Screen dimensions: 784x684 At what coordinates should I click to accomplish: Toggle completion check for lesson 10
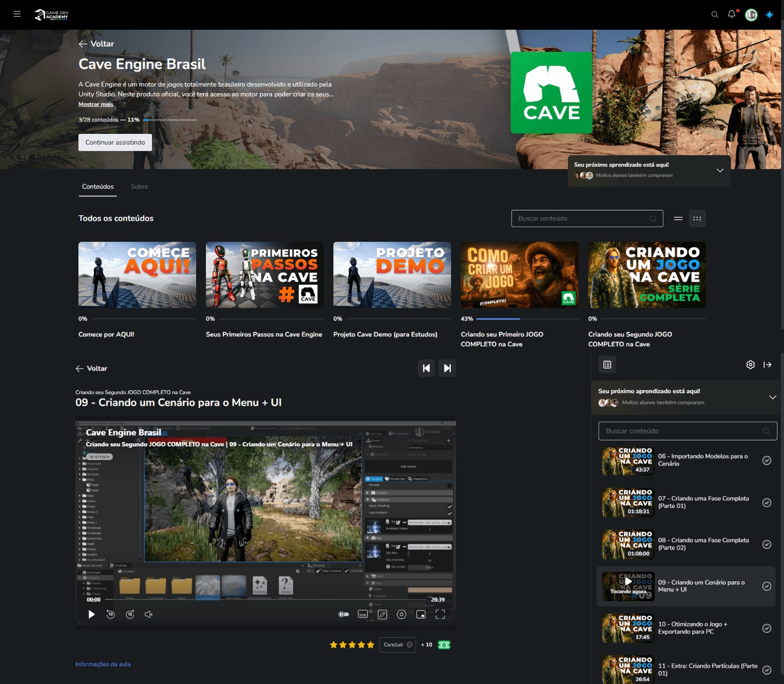(x=767, y=628)
